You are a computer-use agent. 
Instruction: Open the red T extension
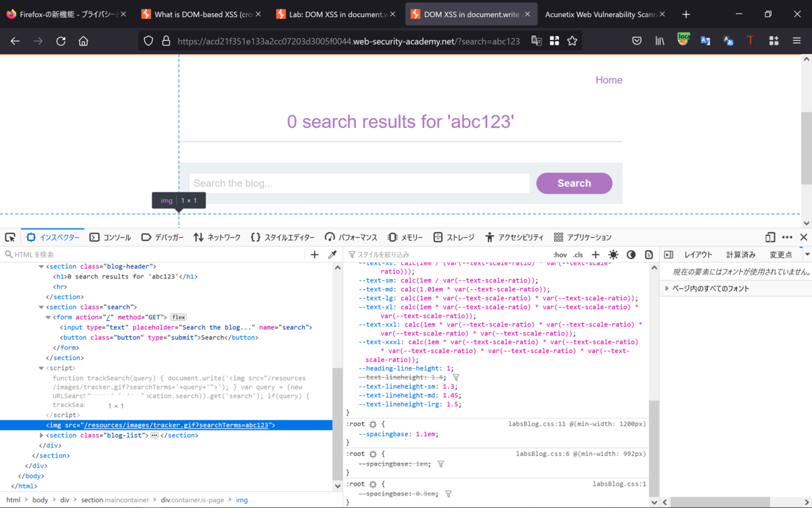[x=750, y=41]
